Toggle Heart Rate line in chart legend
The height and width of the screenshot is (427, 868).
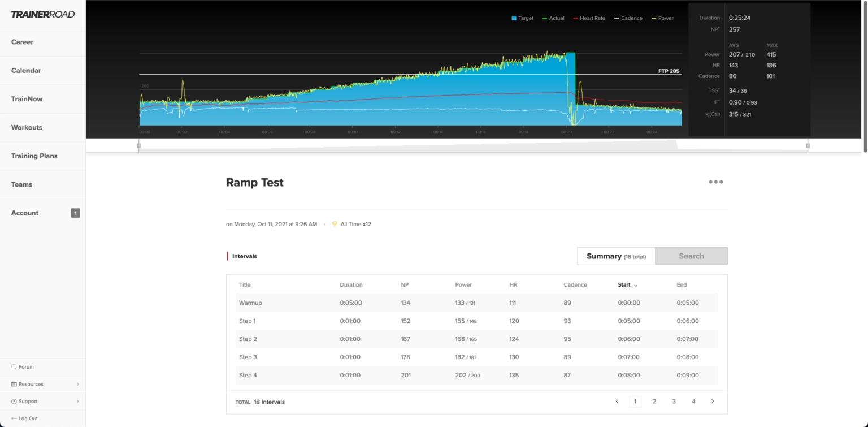(x=588, y=18)
